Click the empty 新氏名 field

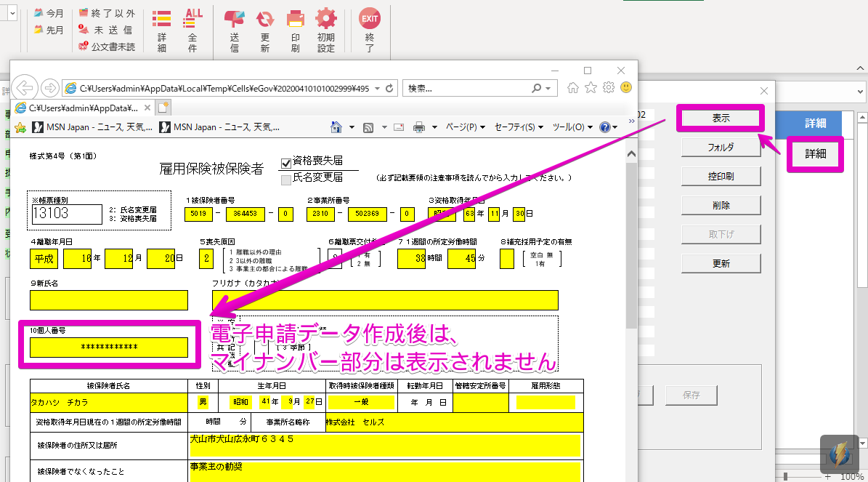click(109, 300)
